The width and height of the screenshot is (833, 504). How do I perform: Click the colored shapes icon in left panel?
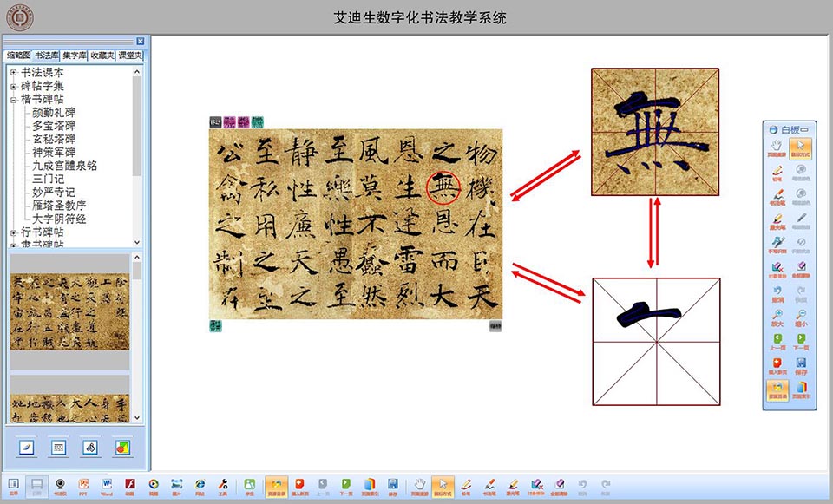coord(122,448)
